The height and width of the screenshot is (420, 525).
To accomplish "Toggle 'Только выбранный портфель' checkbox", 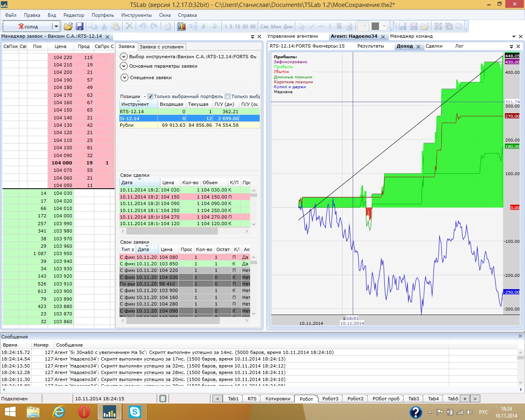I will coord(151,96).
